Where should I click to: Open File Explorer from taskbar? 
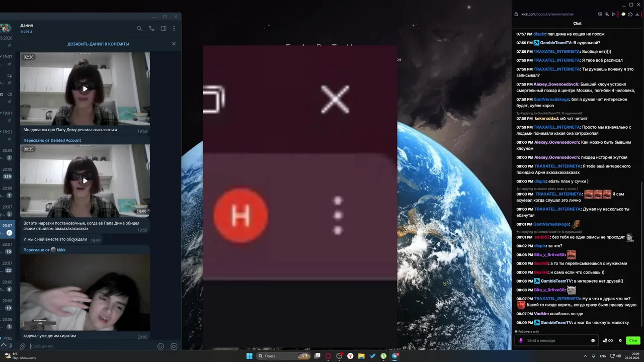point(361,356)
